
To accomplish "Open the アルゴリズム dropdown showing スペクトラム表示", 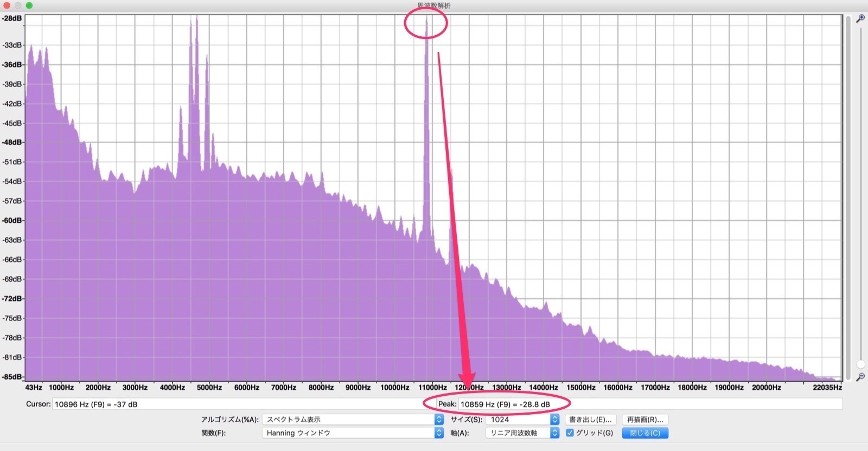I will (353, 420).
